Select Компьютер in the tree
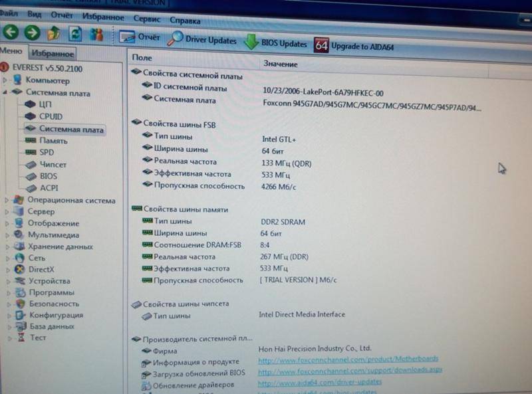 (47, 80)
